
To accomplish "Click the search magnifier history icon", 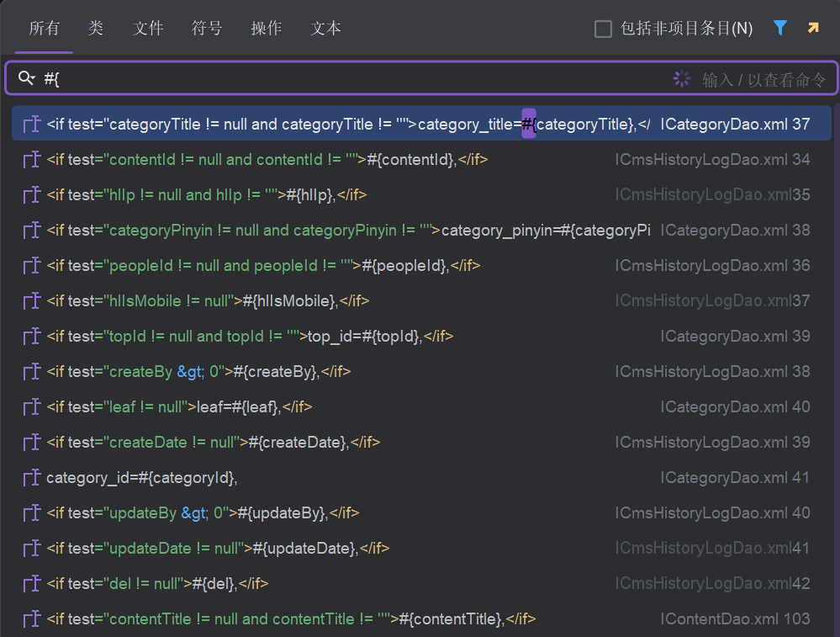I will (26, 78).
